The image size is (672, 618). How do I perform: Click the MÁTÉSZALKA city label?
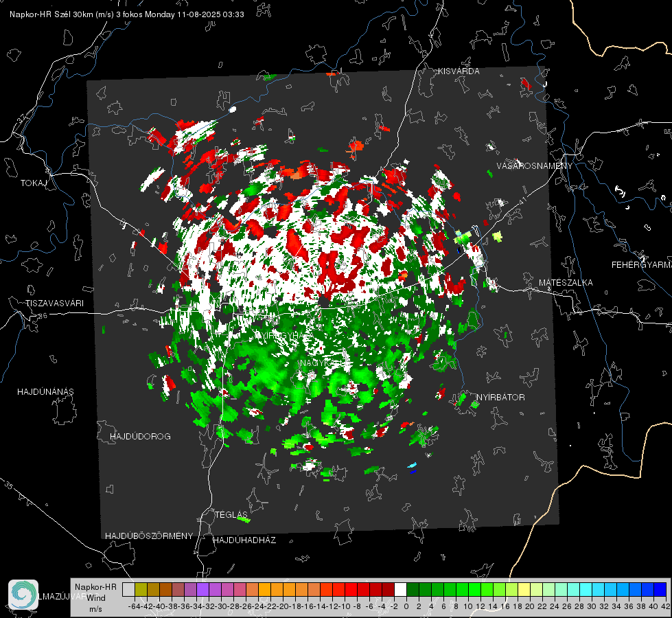tap(566, 283)
